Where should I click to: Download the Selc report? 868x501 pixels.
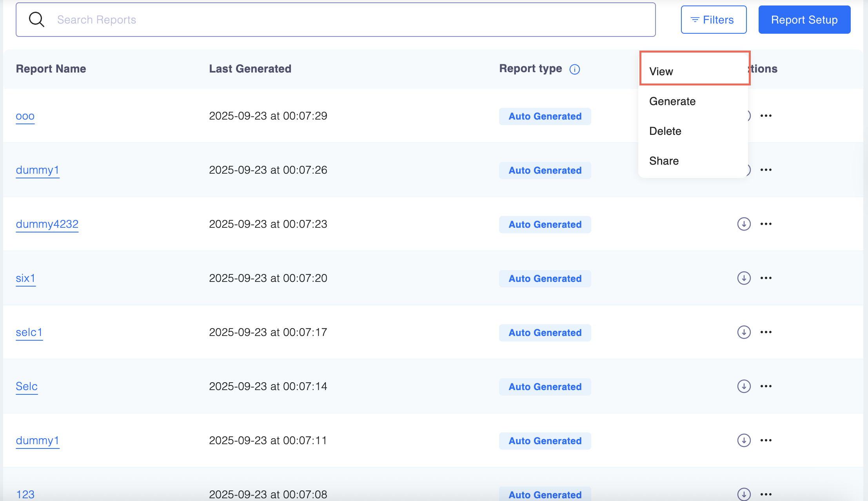click(744, 386)
